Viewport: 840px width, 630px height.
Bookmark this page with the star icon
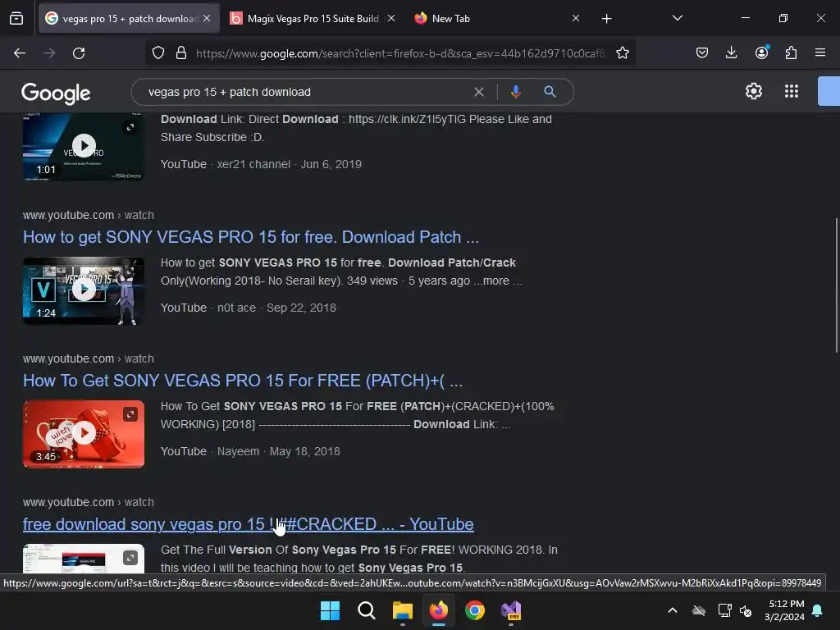coord(622,53)
